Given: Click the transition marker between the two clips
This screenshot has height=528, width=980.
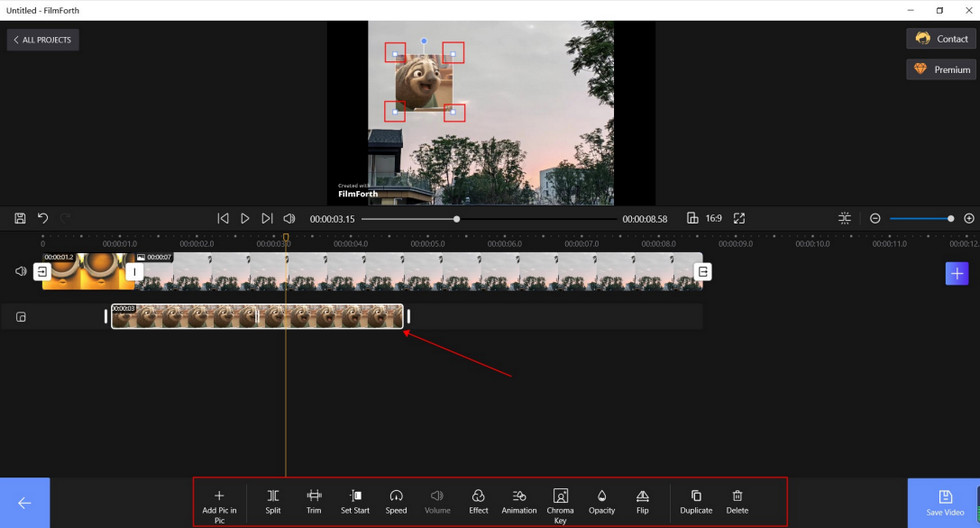Looking at the screenshot, I should (134, 272).
